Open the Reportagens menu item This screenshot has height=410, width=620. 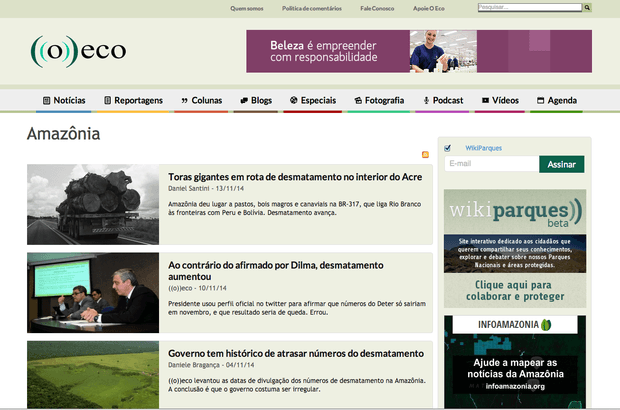(x=133, y=100)
